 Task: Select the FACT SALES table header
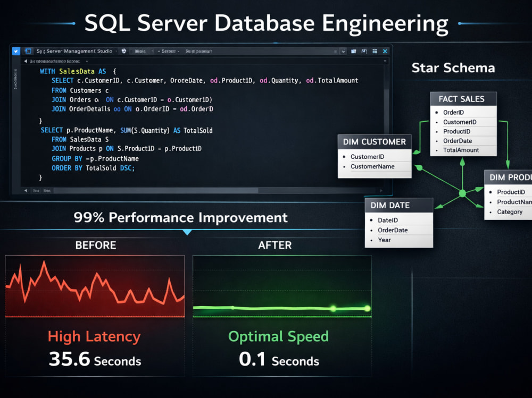click(x=463, y=99)
